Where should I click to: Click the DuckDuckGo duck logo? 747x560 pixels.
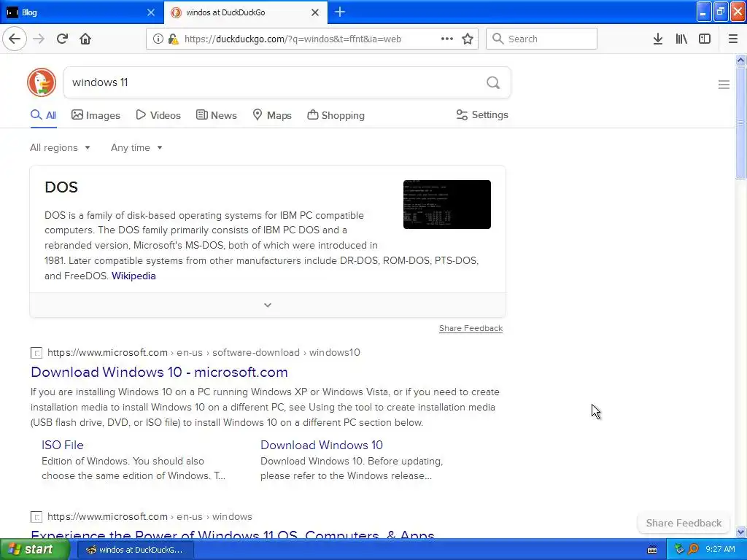click(x=42, y=82)
